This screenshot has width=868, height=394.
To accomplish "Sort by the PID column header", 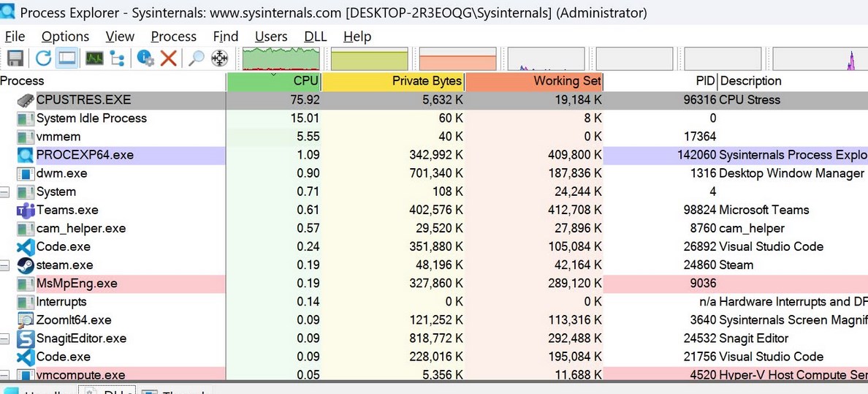I will [x=660, y=81].
